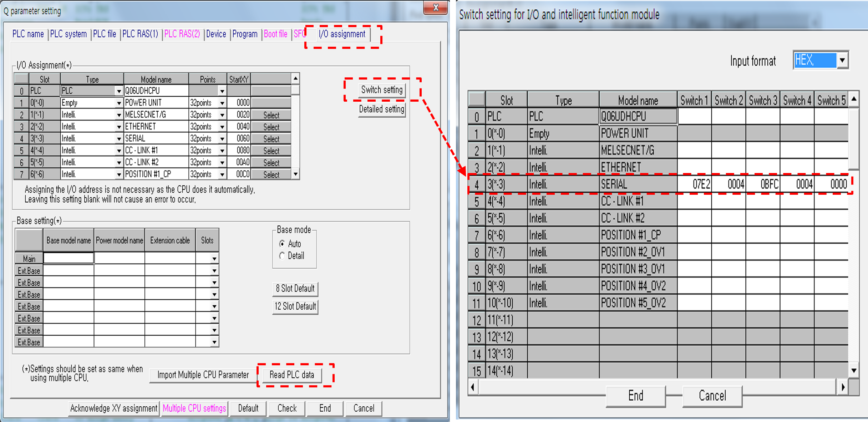Screen dimensions: 868x422
Task: Open Points dropdown for POSITION #1_CP row
Action: pyautogui.click(x=222, y=174)
